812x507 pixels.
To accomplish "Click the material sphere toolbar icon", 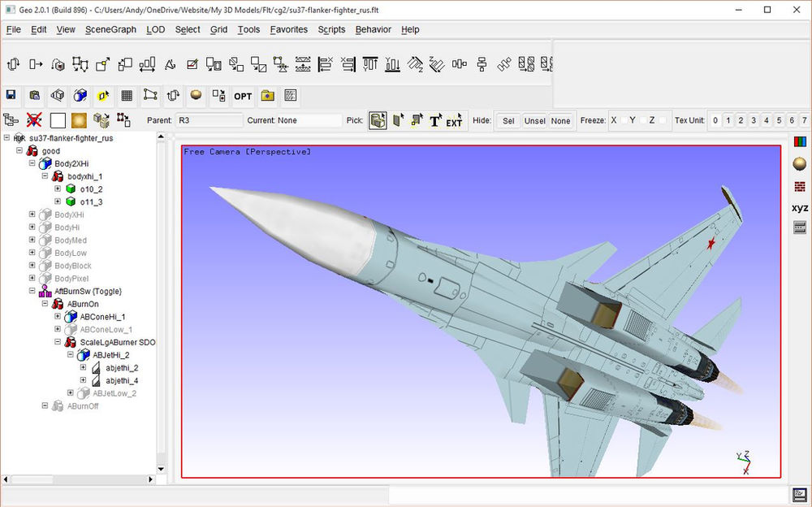I will 196,96.
